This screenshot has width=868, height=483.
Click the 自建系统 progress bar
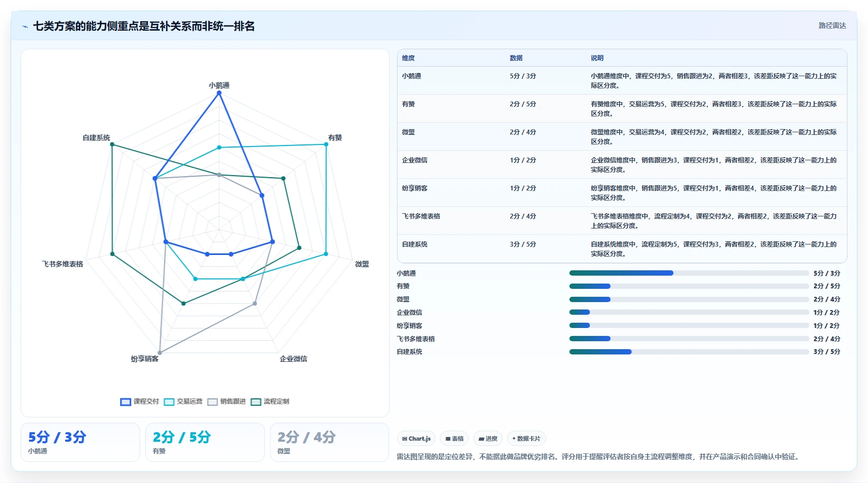click(689, 352)
